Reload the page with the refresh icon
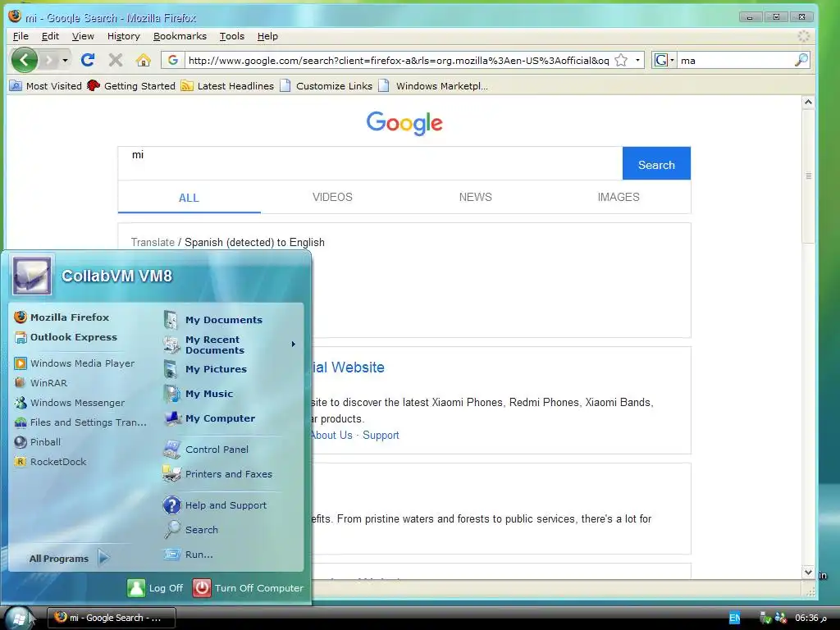Image resolution: width=840 pixels, height=630 pixels. (x=88, y=60)
